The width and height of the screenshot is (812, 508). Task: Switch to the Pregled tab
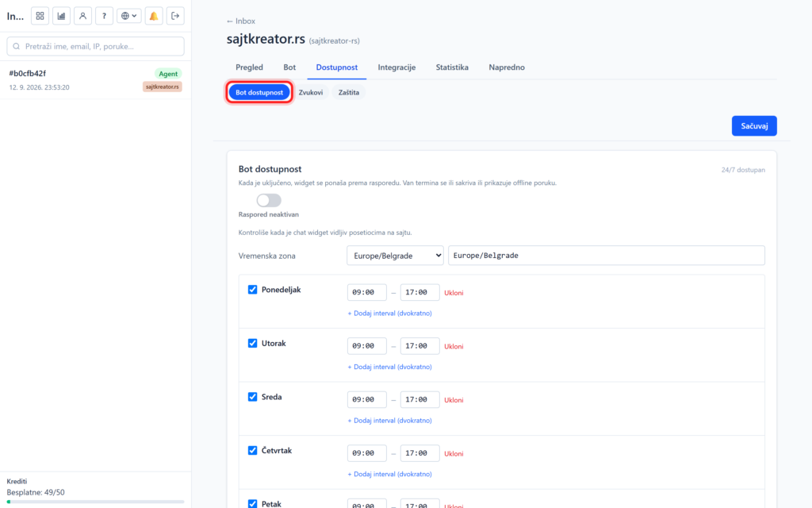pyautogui.click(x=249, y=67)
